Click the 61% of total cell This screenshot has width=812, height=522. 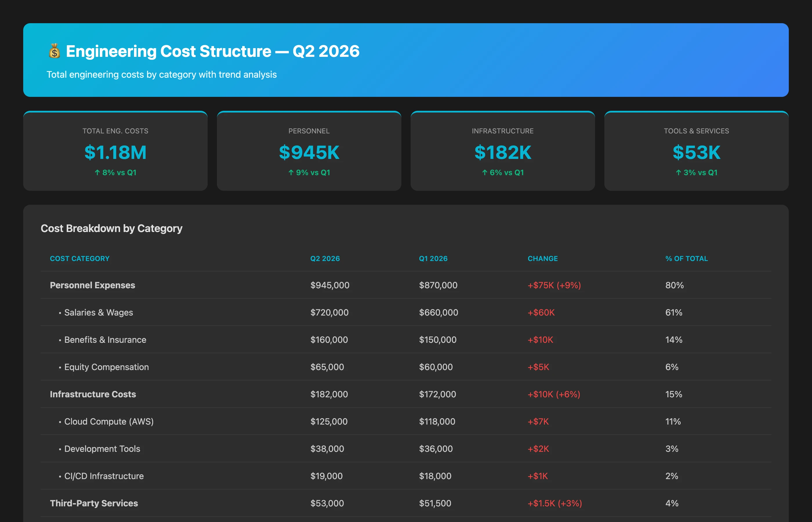coord(674,313)
